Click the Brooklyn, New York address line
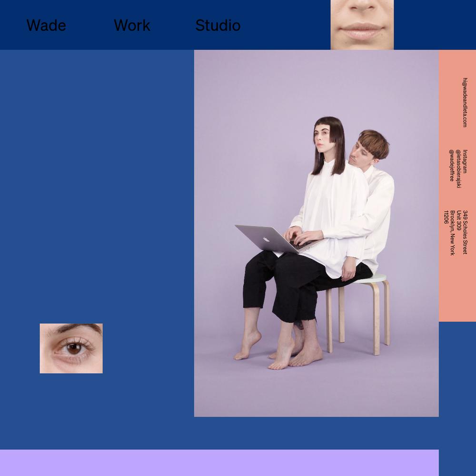Image resolution: width=476 pixels, height=476 pixels. pos(452,233)
